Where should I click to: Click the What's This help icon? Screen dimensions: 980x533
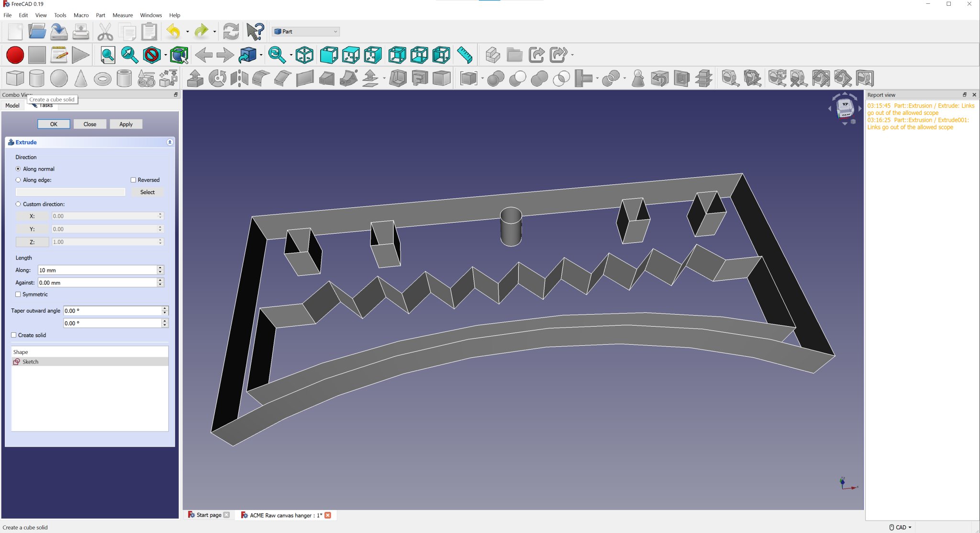click(x=255, y=32)
